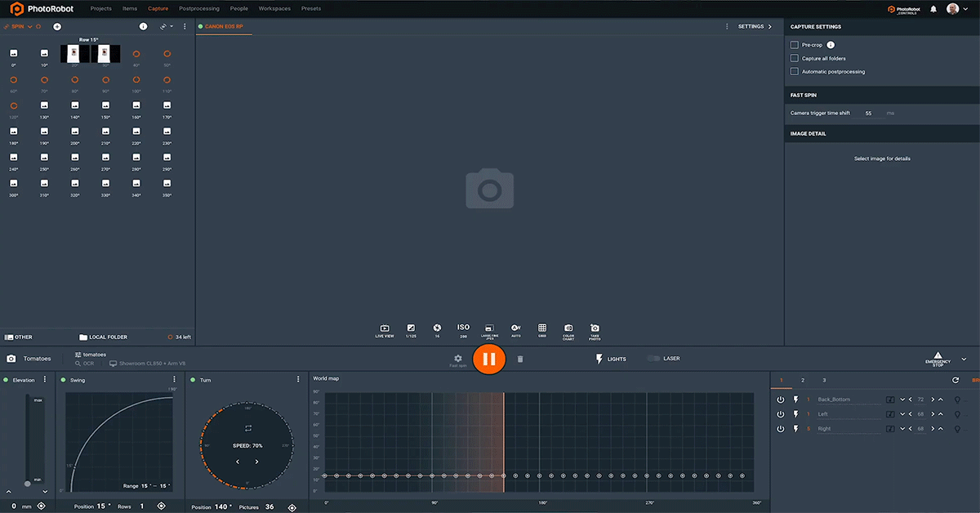Go to the Postprocessing menu

coord(198,8)
